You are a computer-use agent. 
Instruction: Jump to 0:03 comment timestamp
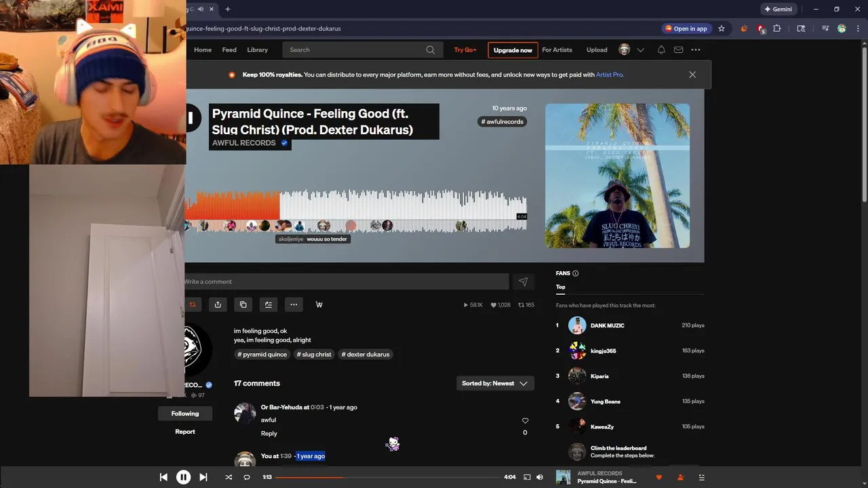tap(317, 407)
